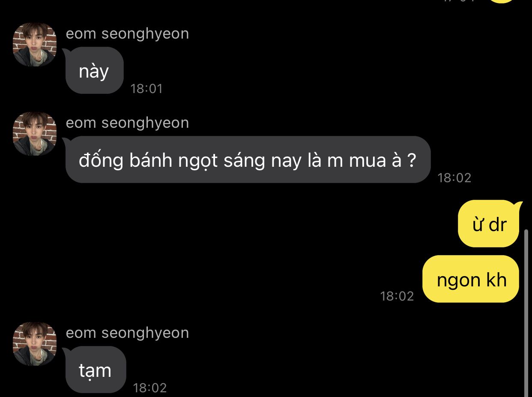Tap the partially visible yellow bubble at top
532x397 pixels.
[501, 1]
